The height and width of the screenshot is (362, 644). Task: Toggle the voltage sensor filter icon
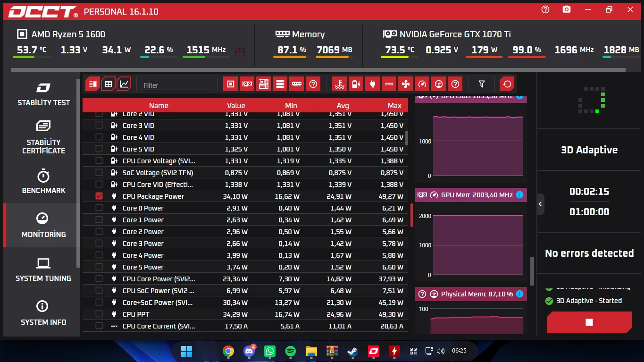[x=356, y=84]
